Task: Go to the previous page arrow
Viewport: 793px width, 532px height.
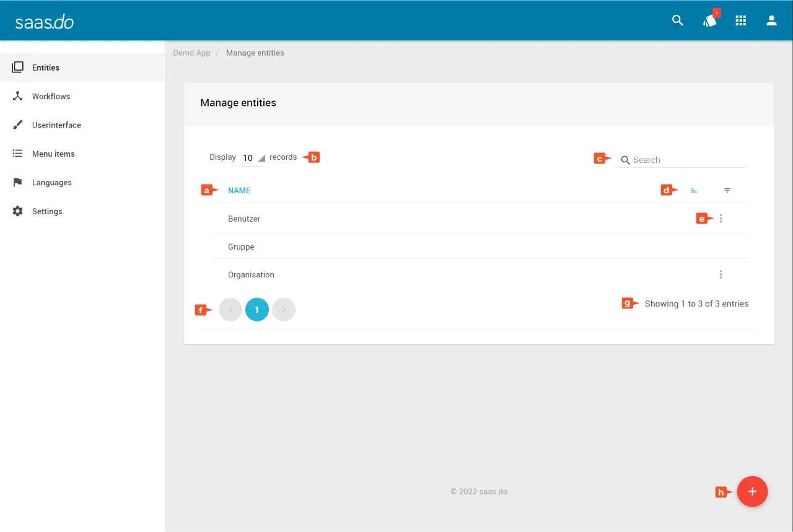Action: [x=230, y=310]
